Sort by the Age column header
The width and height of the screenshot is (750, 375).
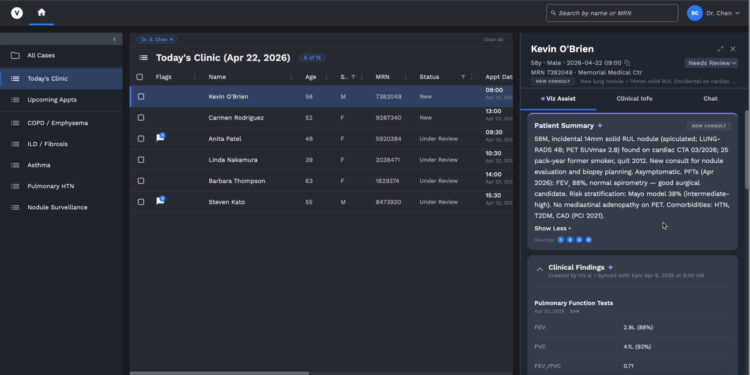(311, 77)
